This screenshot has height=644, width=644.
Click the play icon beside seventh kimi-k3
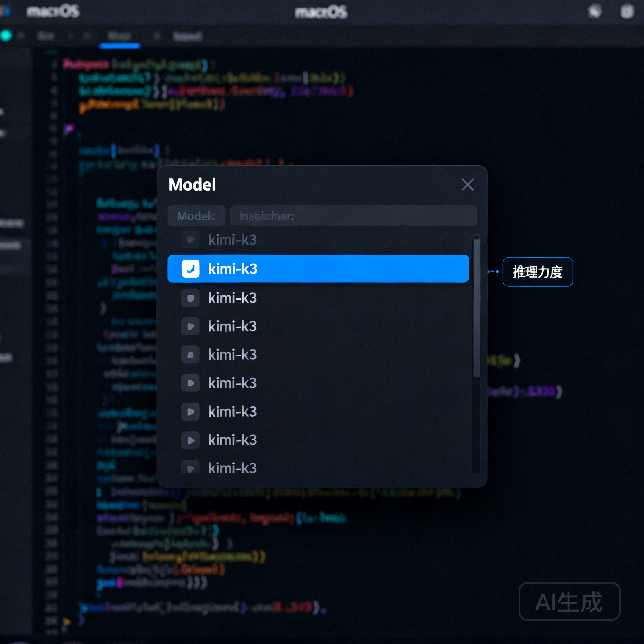click(190, 412)
